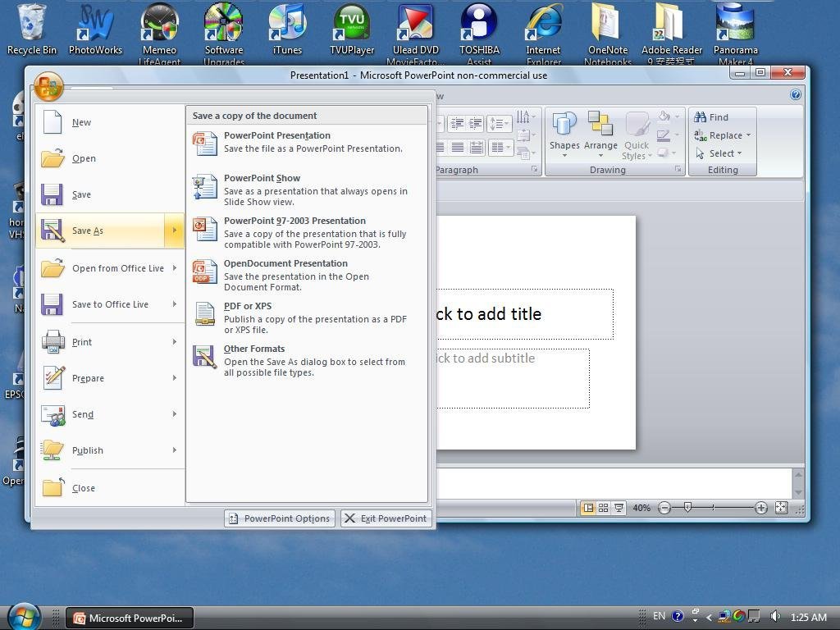The width and height of the screenshot is (840, 630).
Task: Select PDF or XPS publish option
Action: click(247, 306)
